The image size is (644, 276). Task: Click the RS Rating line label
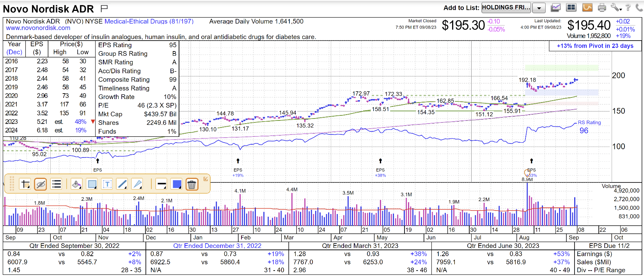[589, 122]
